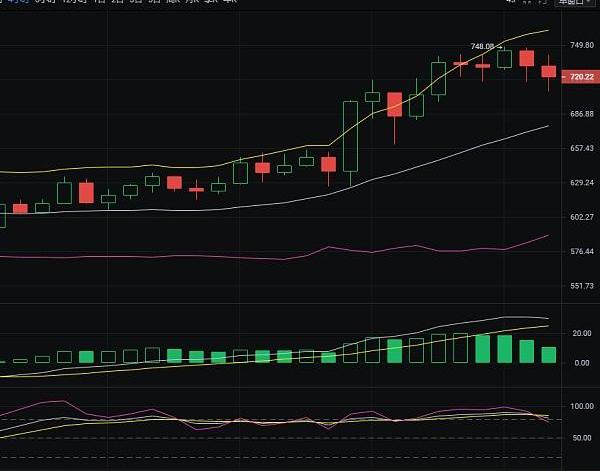This screenshot has height=471, width=600.
Task: Click the 748.08 high price marker
Action: 483,46
